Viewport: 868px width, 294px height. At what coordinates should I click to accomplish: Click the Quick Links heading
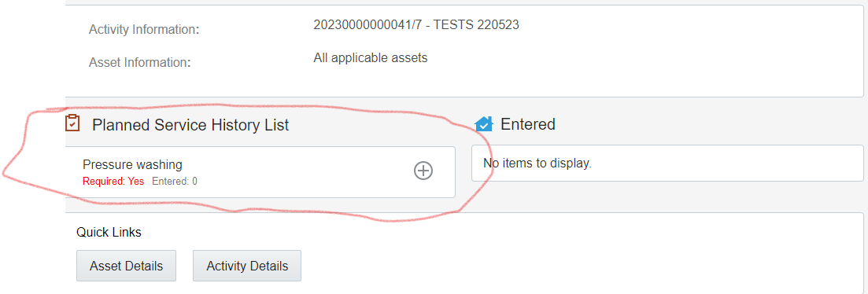(109, 232)
